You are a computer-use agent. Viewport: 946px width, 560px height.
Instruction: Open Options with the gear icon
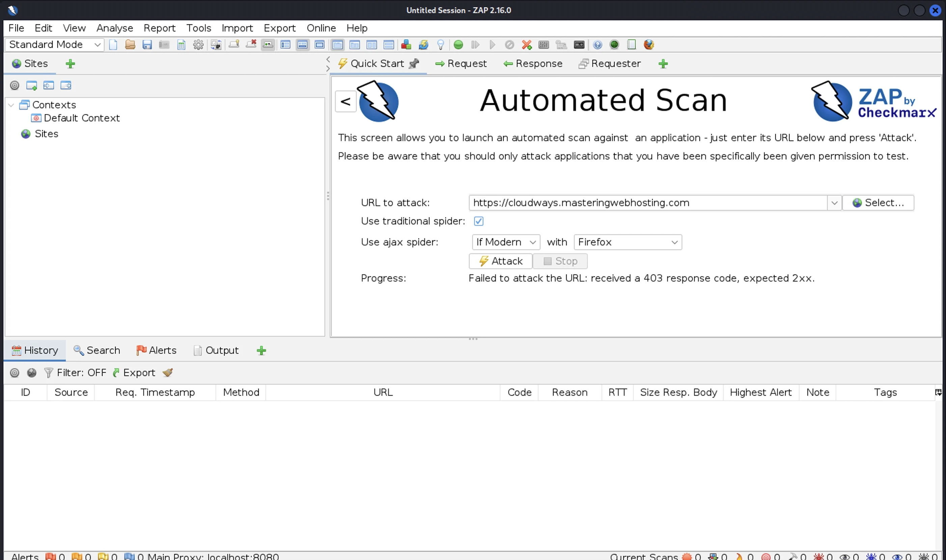tap(198, 45)
